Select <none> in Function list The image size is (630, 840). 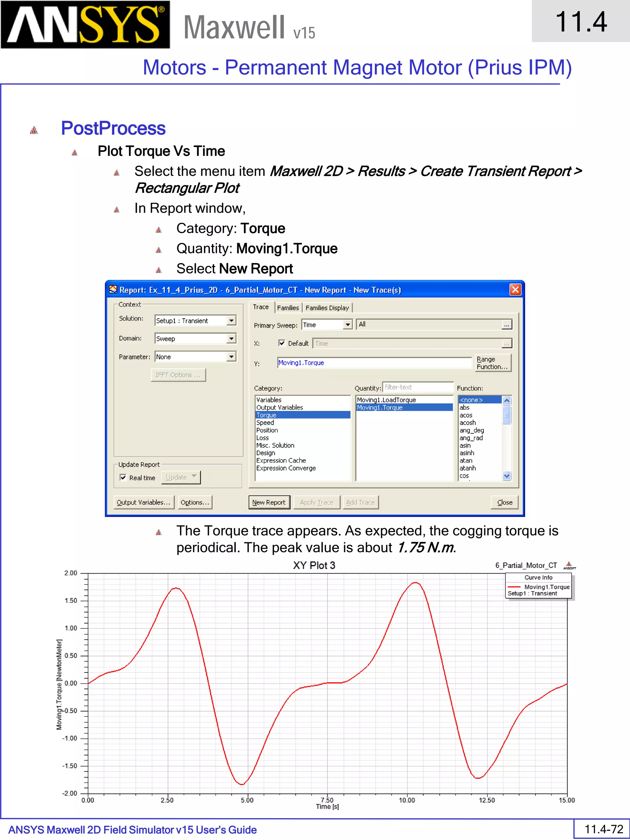(480, 400)
